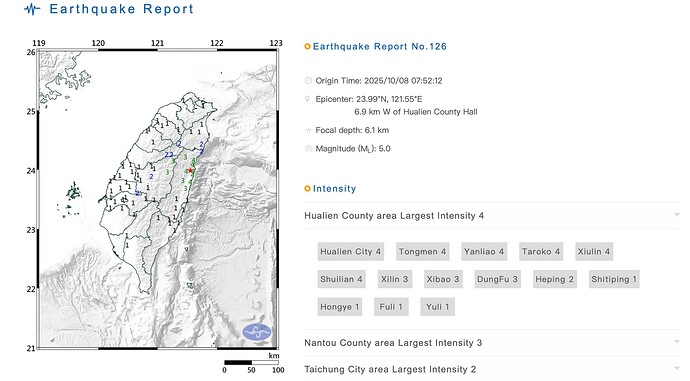Pick the Fuli 1 station tag
The image size is (690, 381).
391,307
